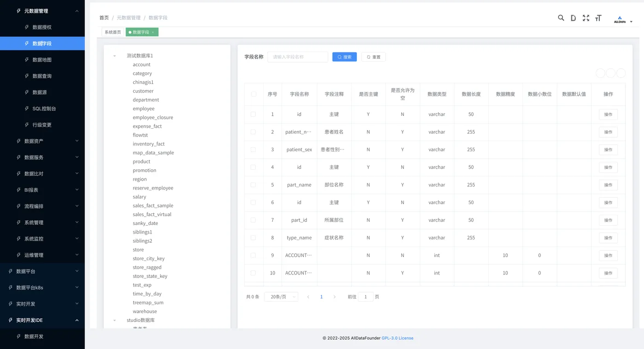Tick the select-all checkbox in table header
Screen dimensions: 644x349
tap(253, 94)
